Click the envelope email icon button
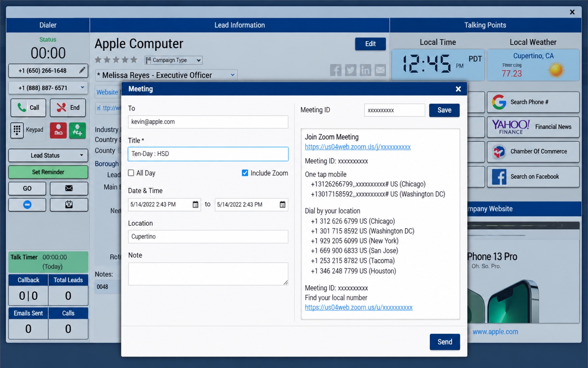 pos(69,188)
